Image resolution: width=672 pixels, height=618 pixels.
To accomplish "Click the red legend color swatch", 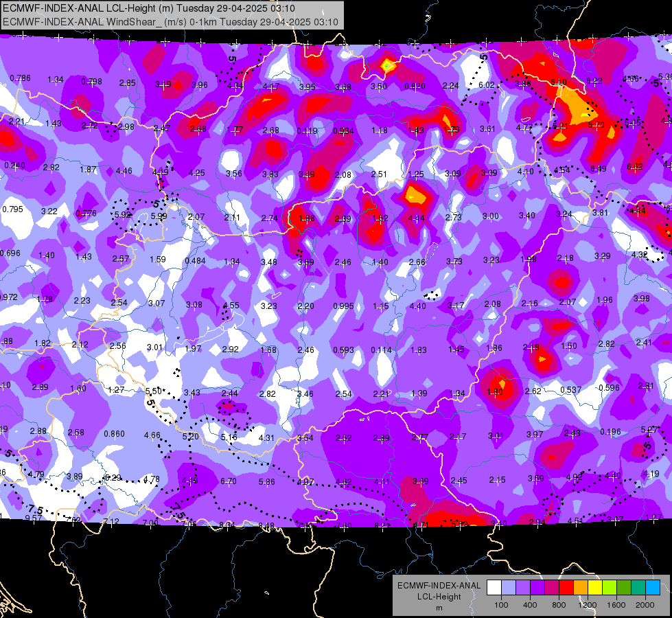I will pos(566,588).
